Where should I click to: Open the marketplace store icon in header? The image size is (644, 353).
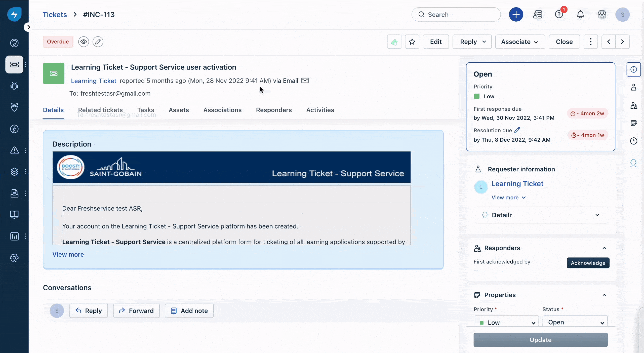602,15
